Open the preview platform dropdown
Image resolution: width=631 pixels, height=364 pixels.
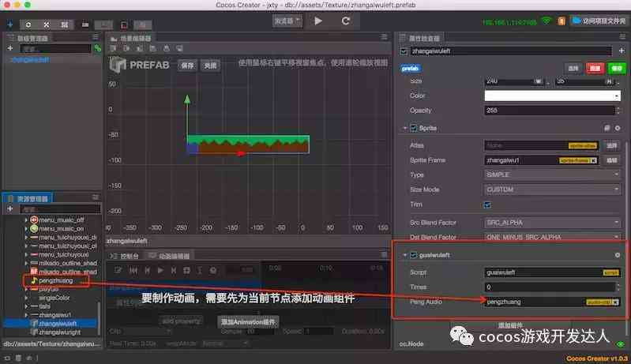click(287, 21)
